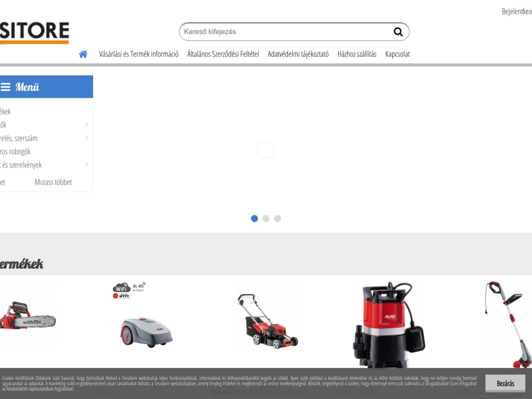
Task: Expand the 'relés, szerszám' category arrow
Action: (86, 138)
